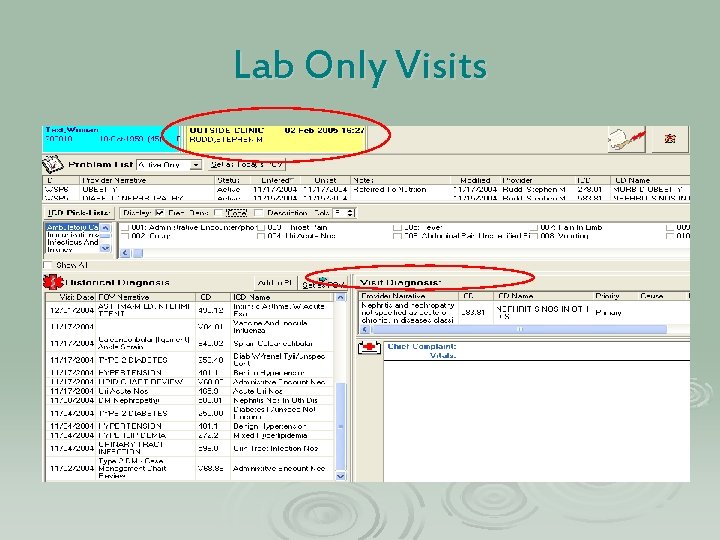The height and width of the screenshot is (540, 720).
Task: Check 001 Administrative Encounter pick list item
Action: (x=125, y=228)
